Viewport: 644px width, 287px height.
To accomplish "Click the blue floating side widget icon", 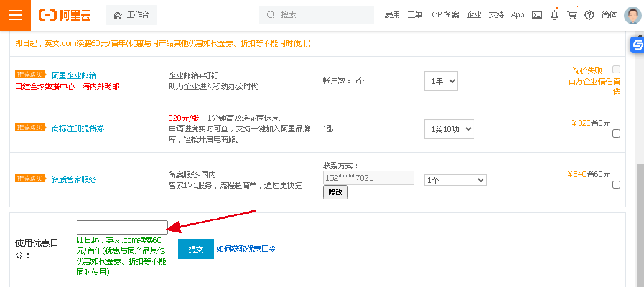I will (x=637, y=45).
